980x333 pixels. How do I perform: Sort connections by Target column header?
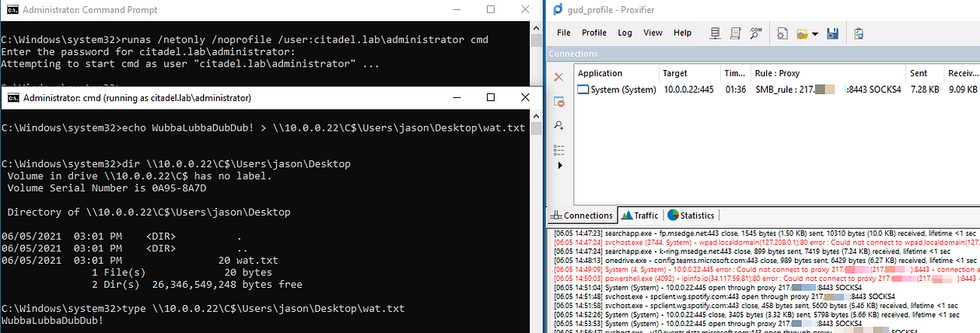pyautogui.click(x=674, y=73)
